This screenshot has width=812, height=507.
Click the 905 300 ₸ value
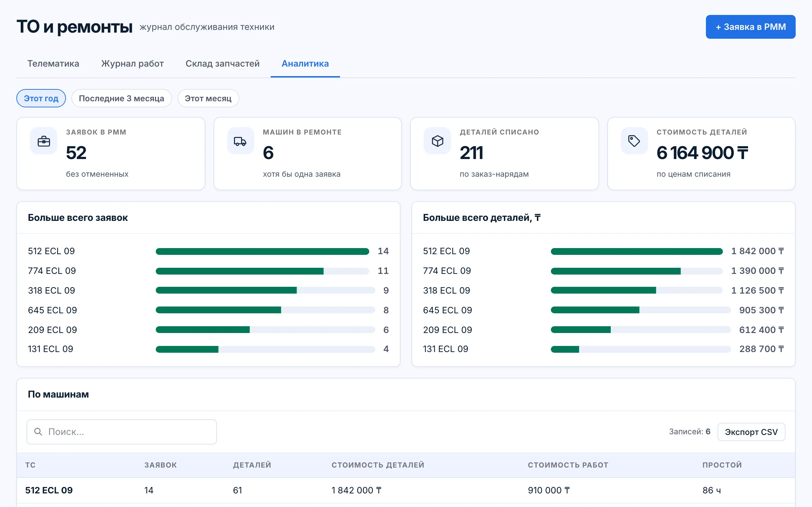[762, 310]
